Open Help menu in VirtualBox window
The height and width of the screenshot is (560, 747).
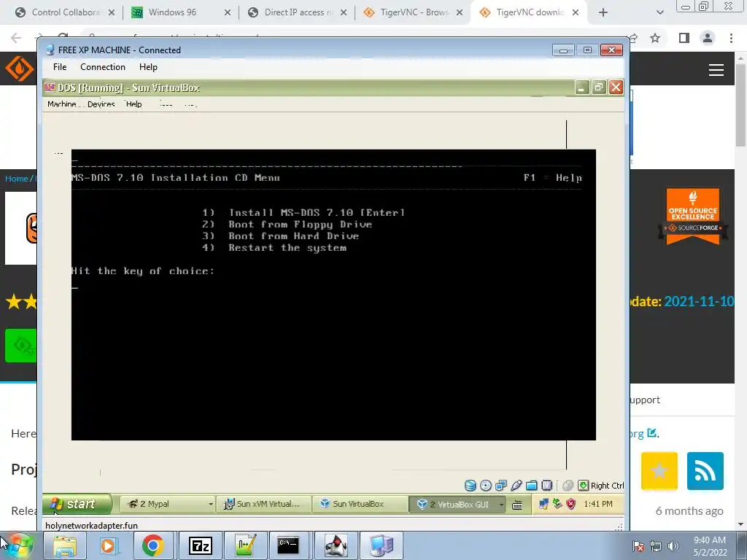click(134, 104)
